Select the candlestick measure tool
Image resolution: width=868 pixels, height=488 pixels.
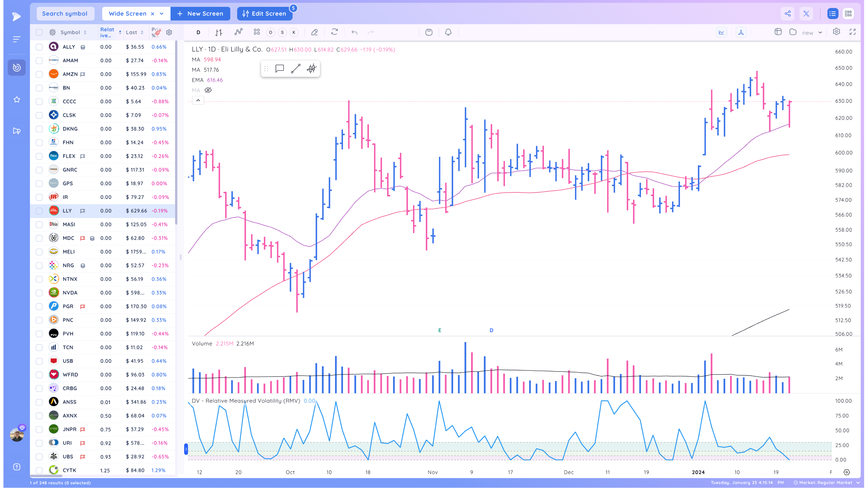click(311, 69)
